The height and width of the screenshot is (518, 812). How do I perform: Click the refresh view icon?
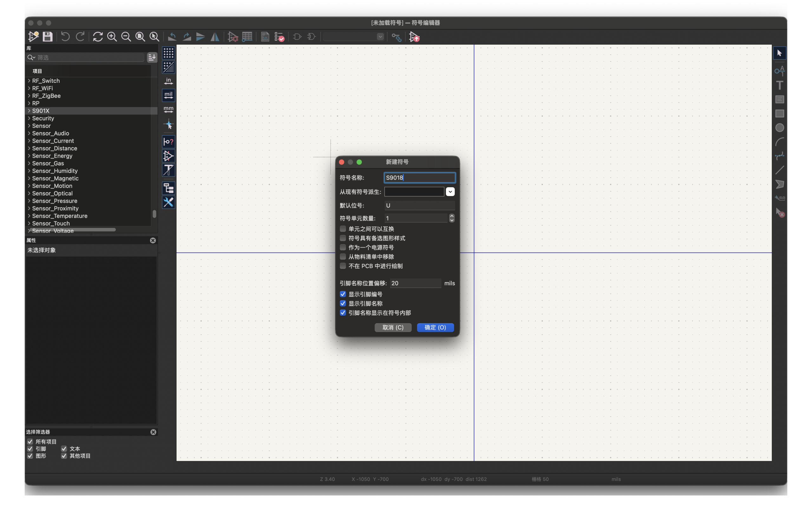98,37
